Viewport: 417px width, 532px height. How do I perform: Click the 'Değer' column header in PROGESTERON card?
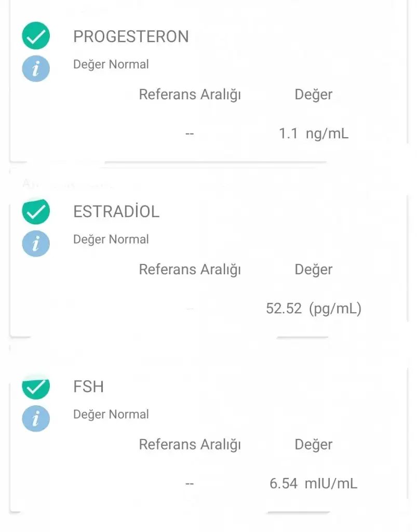click(x=313, y=95)
